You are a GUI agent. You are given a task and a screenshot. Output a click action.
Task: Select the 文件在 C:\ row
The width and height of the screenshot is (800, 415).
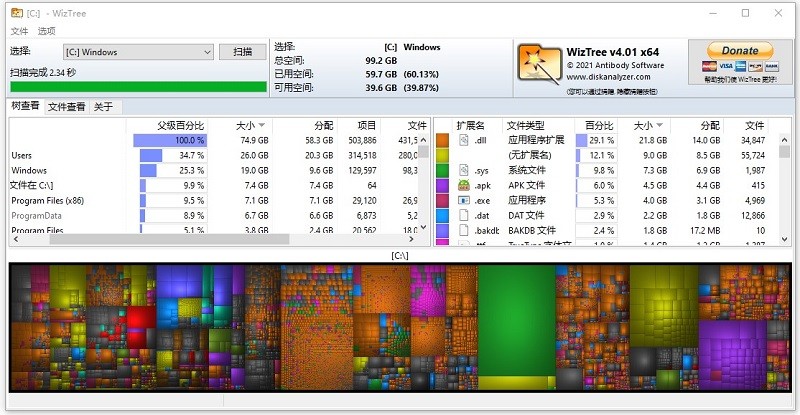point(214,185)
